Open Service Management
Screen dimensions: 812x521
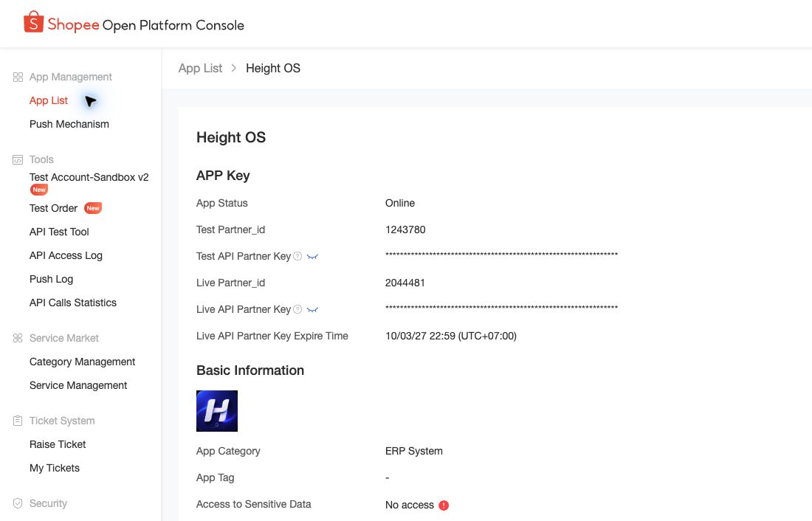(x=78, y=385)
